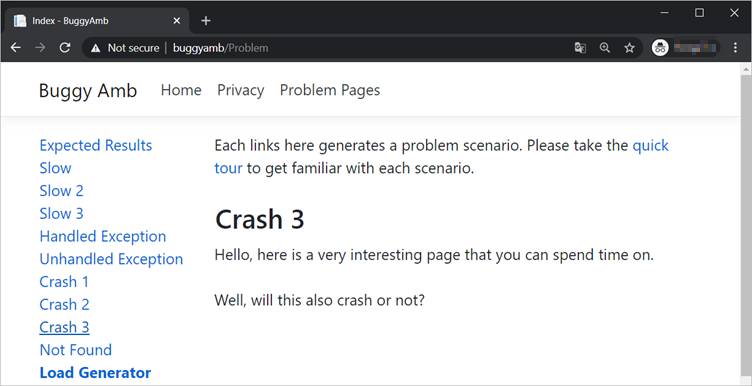This screenshot has height=386, width=752.
Task: Open the Slow 2 scenario link
Action: point(61,191)
